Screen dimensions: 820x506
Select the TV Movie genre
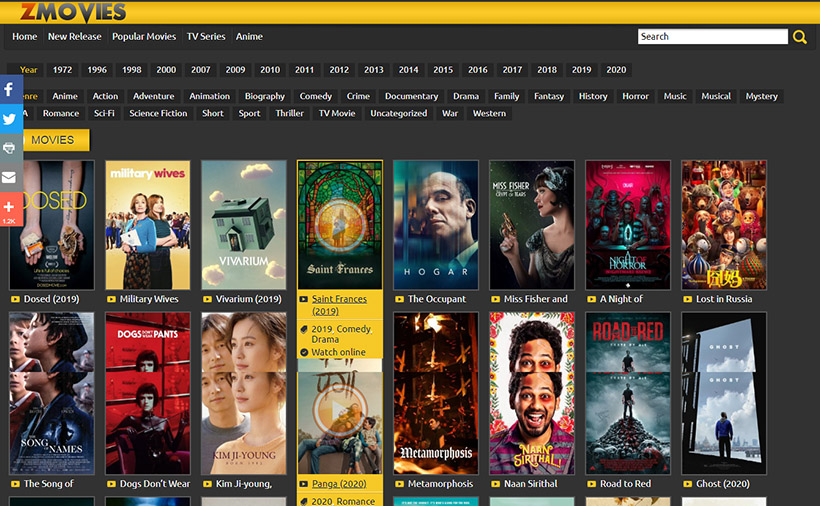[x=337, y=113]
